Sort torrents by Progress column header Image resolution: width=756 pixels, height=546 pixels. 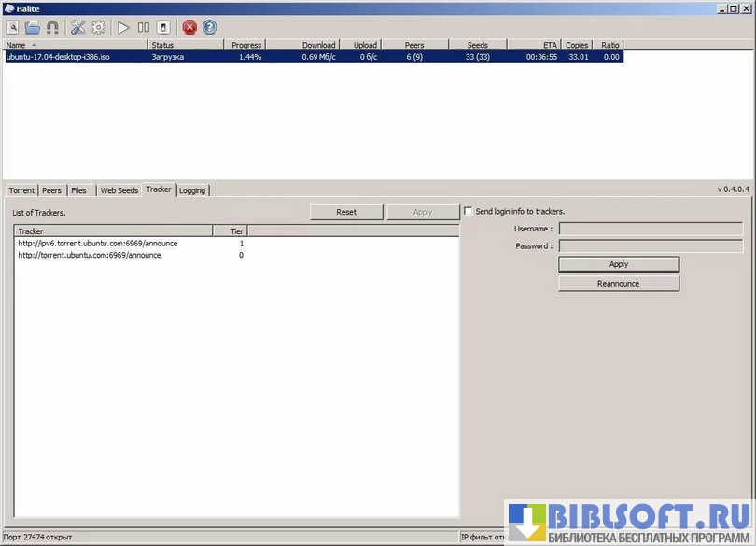[245, 45]
